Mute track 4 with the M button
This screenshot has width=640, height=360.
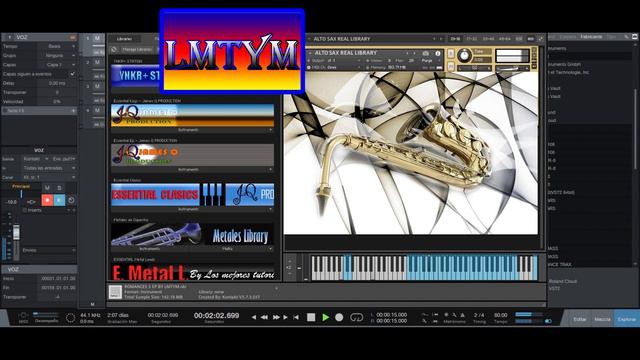(x=98, y=110)
